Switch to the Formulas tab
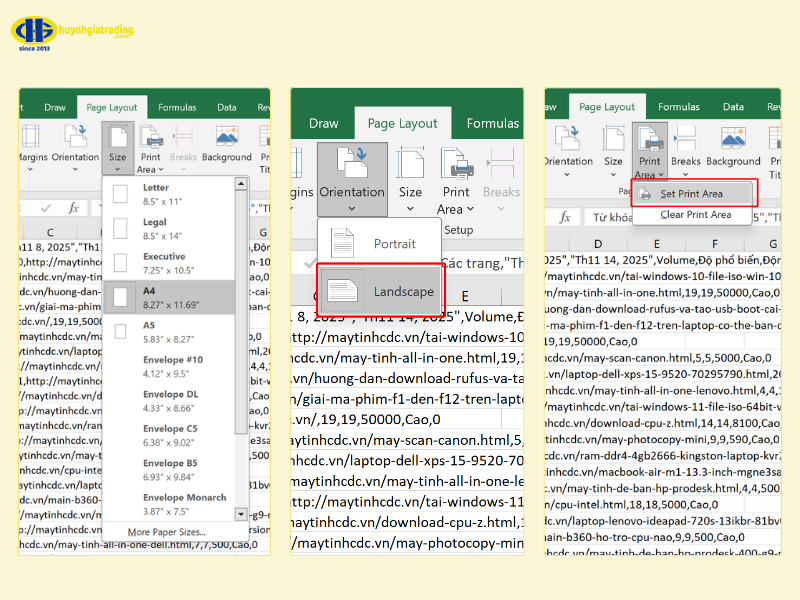 (x=178, y=106)
